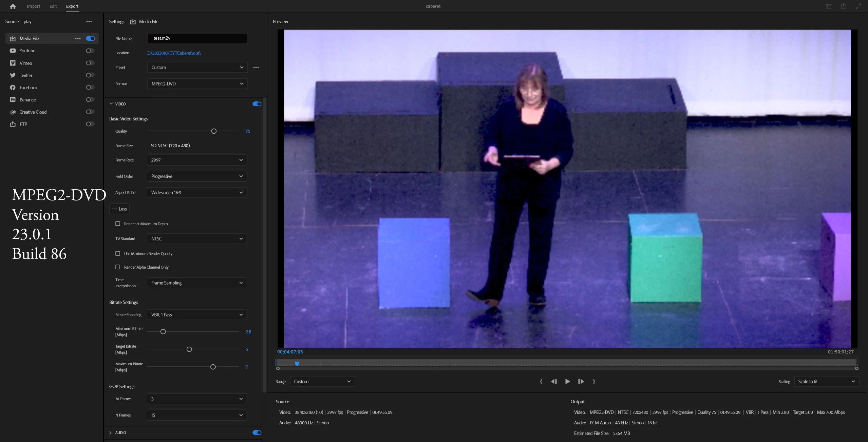
Task: Step forward one frame in preview
Action: [x=581, y=381]
